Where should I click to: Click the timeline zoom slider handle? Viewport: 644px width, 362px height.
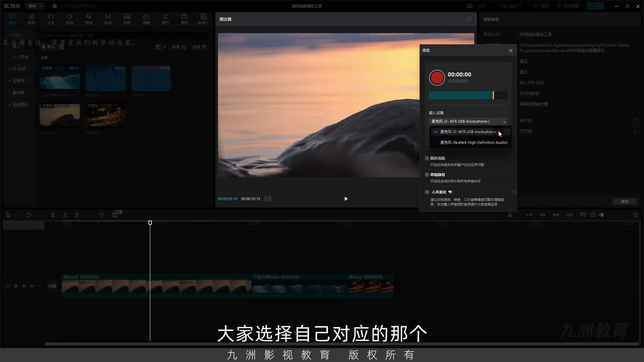[602, 215]
